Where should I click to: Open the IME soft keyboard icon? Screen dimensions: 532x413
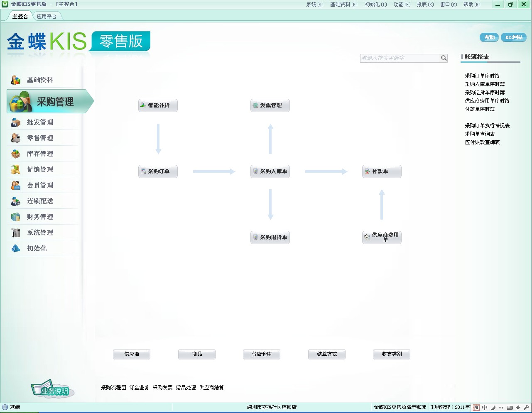coord(510,408)
